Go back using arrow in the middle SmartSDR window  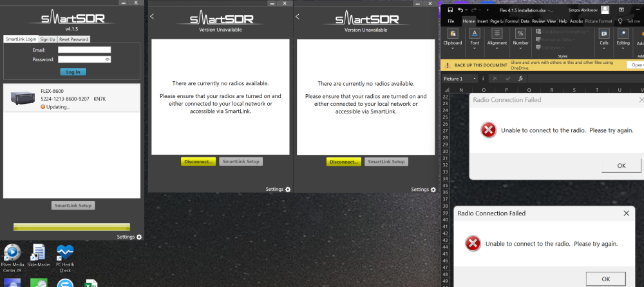[x=152, y=17]
